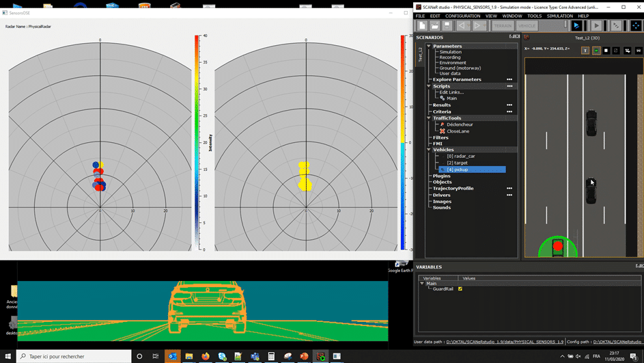Click the Save scenario disk icon
This screenshot has width=644, height=363.
click(447, 26)
